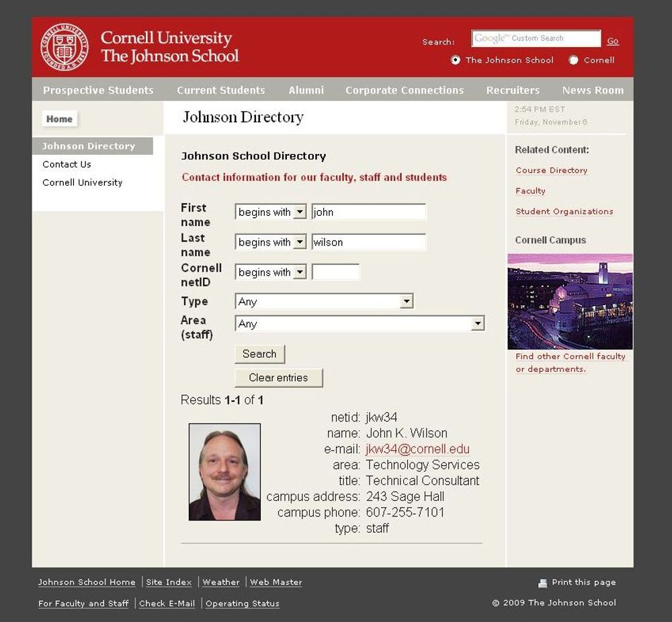Viewport: 672px width, 622px height.
Task: Open the Course Directory link
Action: coord(551,170)
